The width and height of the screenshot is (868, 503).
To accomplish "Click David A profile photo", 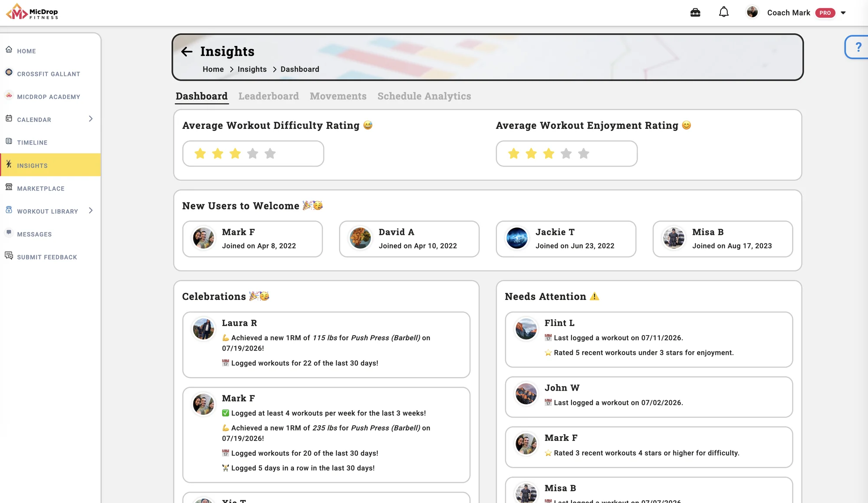I will pos(360,238).
